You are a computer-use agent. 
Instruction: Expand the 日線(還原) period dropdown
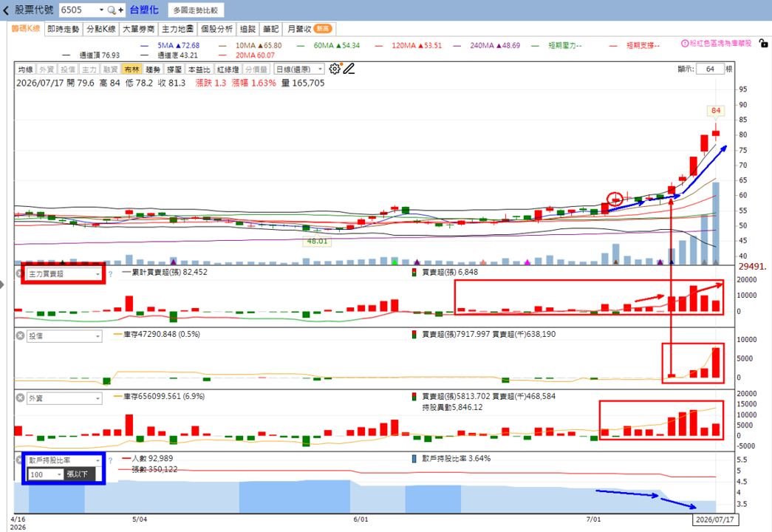[x=299, y=69]
